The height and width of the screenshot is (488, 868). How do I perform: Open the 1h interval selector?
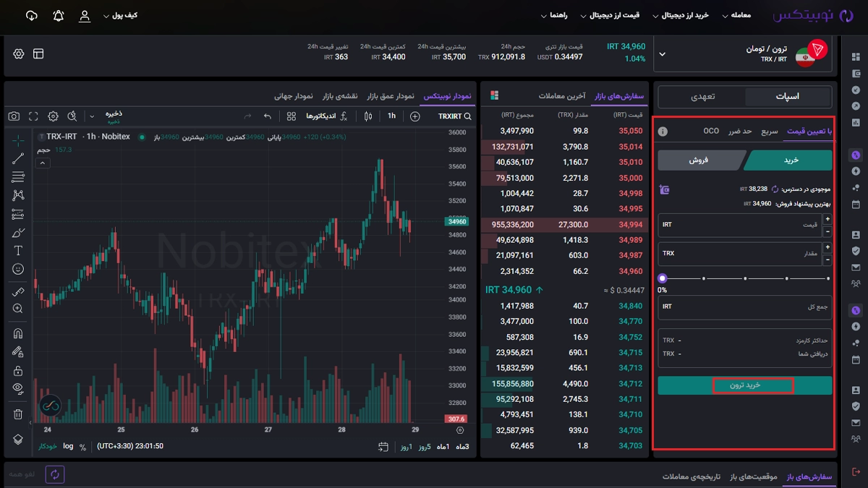[x=391, y=116]
